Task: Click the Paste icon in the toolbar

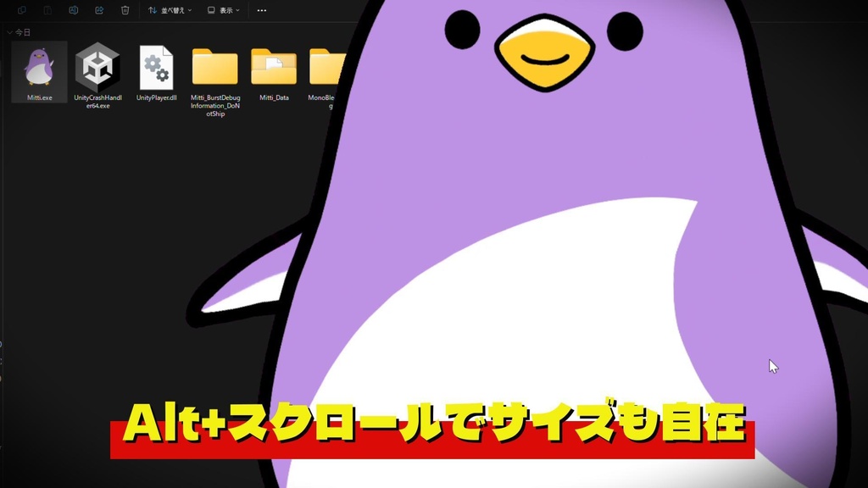Action: [x=47, y=10]
